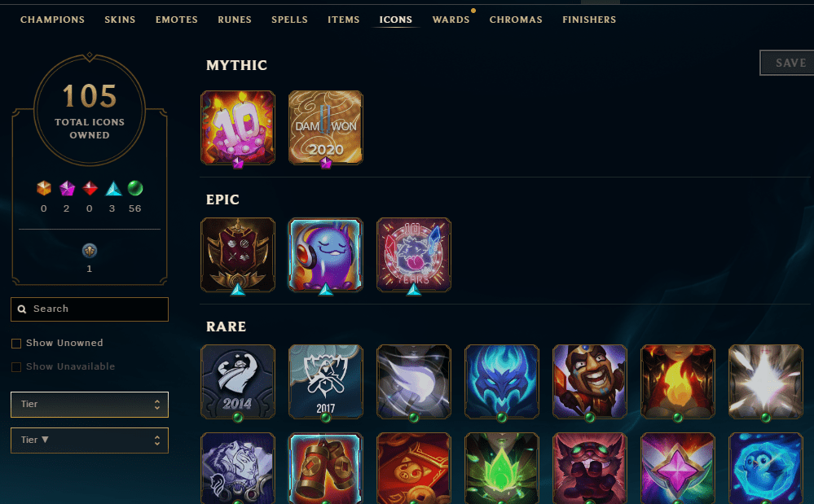Screen dimensions: 814x504
Task: Enable the Show Unowned checkbox
Action: click(16, 344)
